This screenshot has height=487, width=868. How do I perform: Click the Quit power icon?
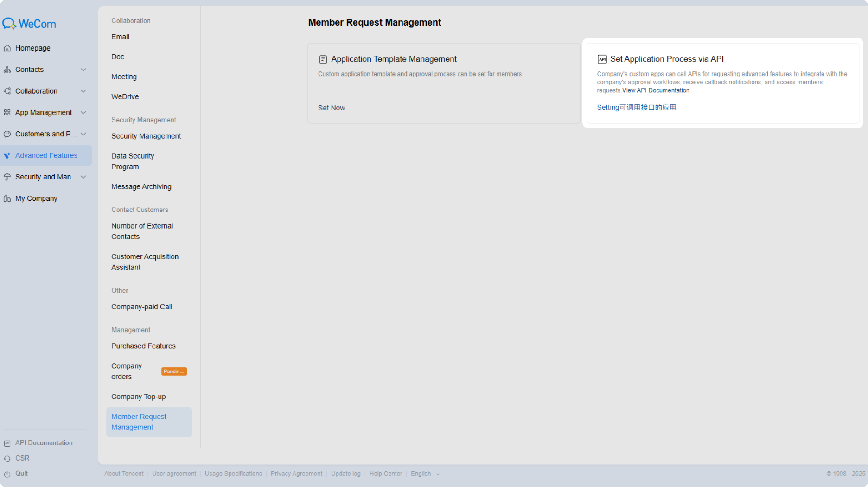[7, 474]
